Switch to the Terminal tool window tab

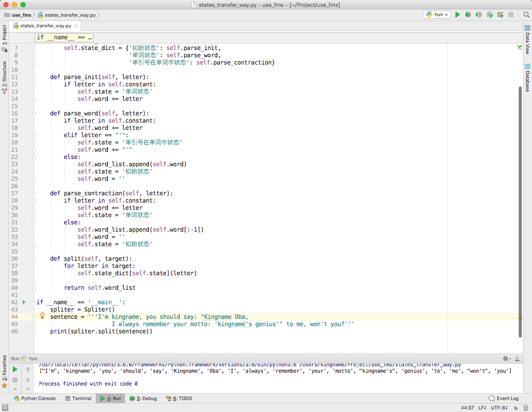click(x=78, y=398)
